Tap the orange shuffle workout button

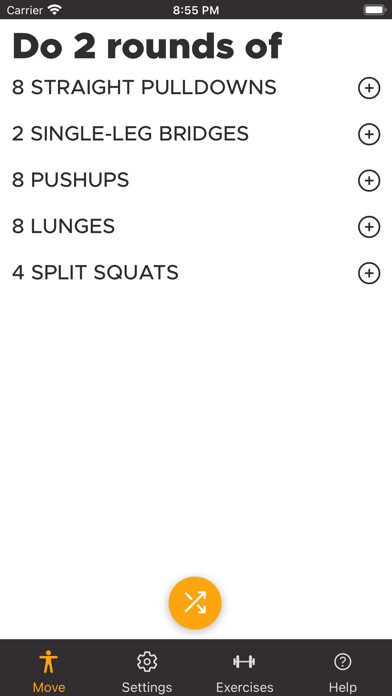195,603
